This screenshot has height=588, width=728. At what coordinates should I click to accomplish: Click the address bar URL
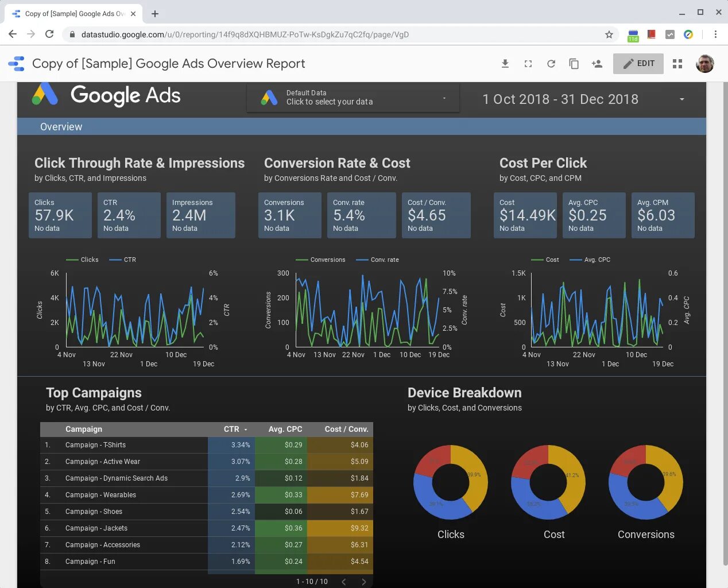(x=245, y=34)
